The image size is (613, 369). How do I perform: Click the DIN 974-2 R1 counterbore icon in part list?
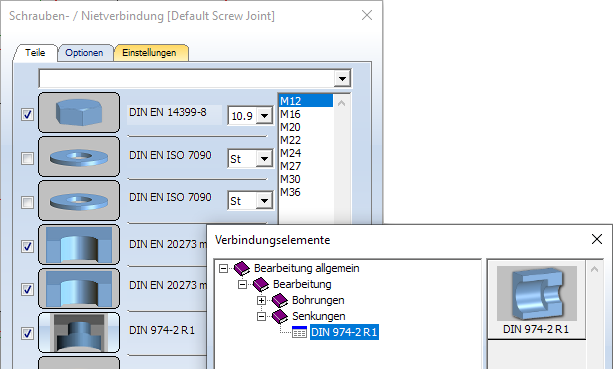point(79,333)
